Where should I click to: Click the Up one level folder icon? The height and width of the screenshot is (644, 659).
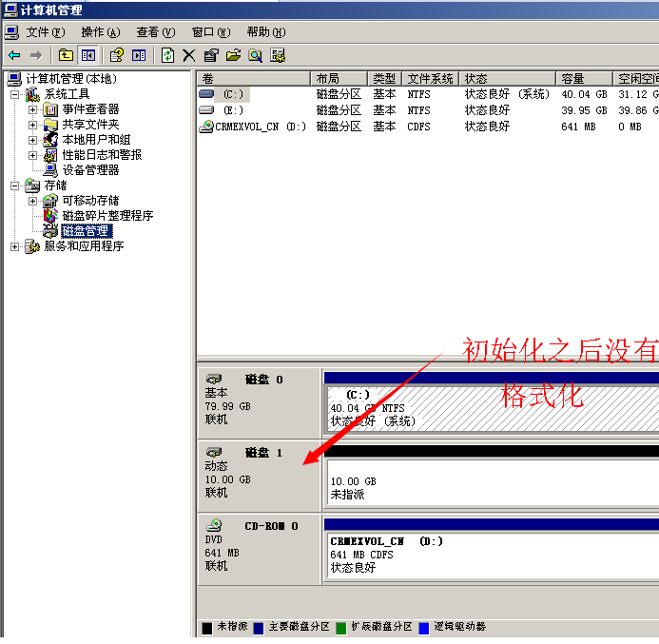point(66,55)
